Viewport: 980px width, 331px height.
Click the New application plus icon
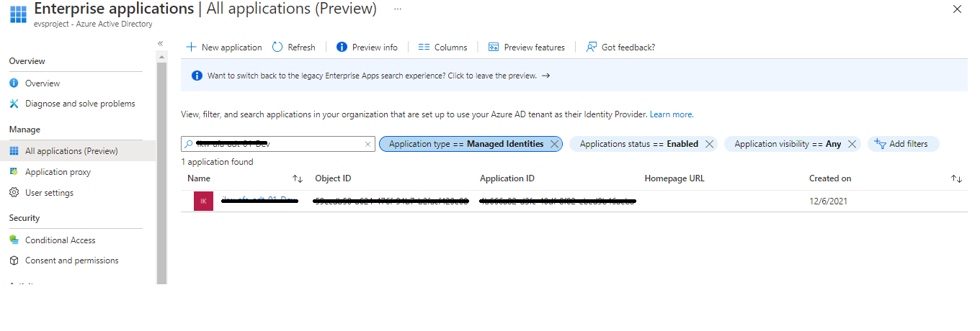(191, 47)
